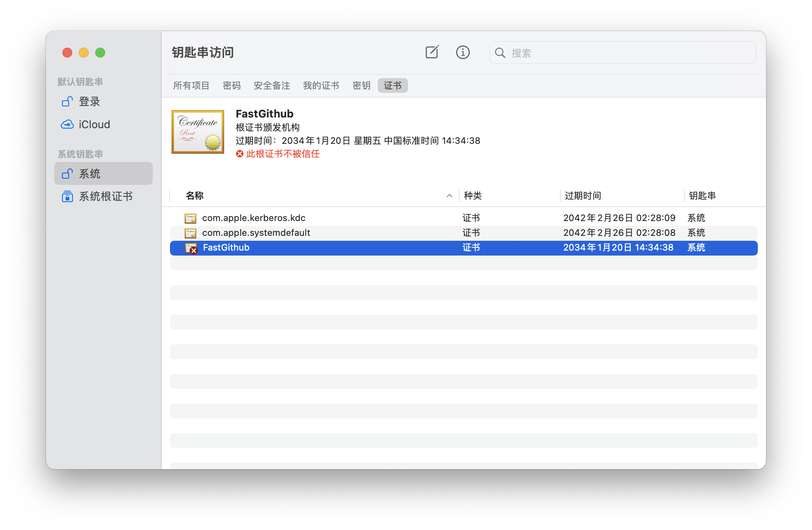Image resolution: width=812 pixels, height=530 pixels.
Task: Click the info (i) icon in the toolbar
Action: click(x=463, y=52)
